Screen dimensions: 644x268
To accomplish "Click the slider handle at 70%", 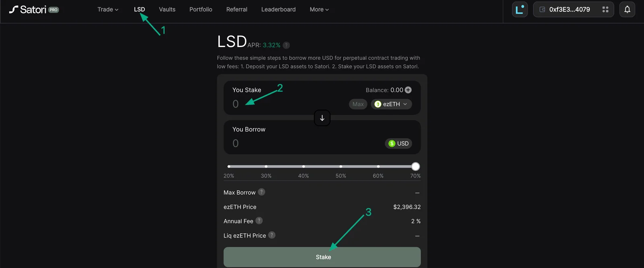I will [416, 166].
